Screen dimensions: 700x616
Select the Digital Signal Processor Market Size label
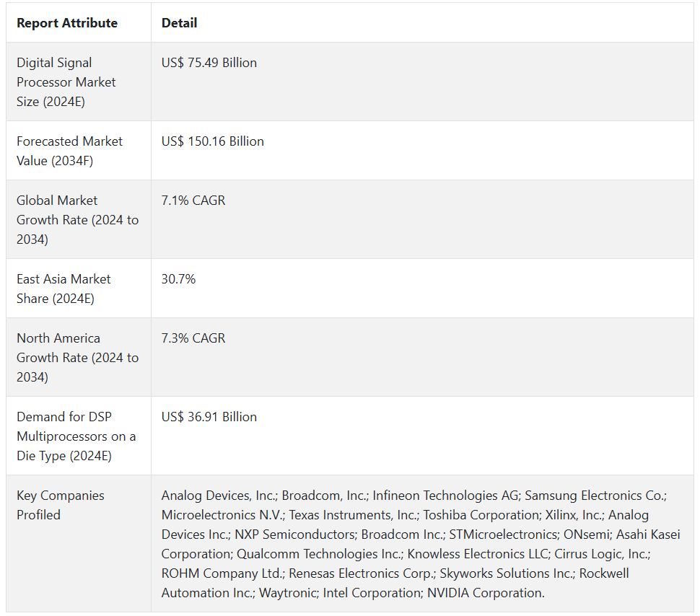(66, 82)
